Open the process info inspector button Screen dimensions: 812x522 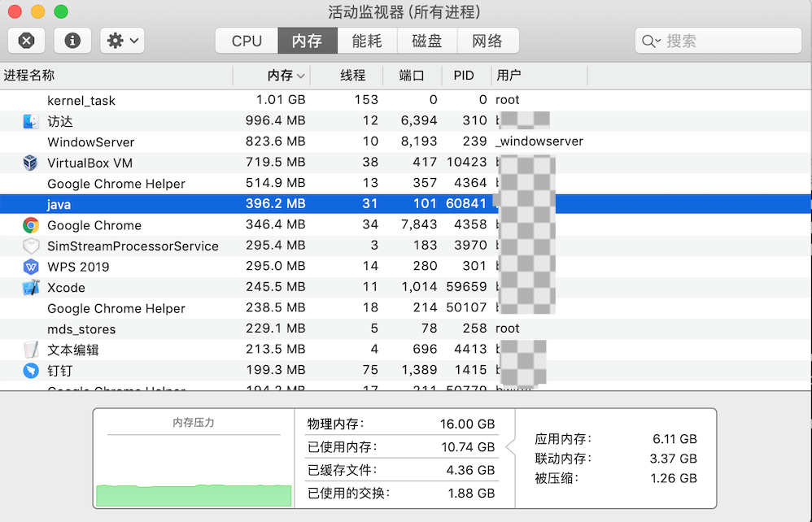72,41
